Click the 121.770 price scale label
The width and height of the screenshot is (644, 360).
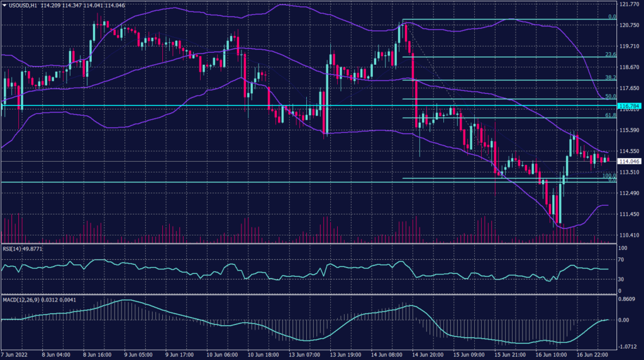tap(629, 4)
